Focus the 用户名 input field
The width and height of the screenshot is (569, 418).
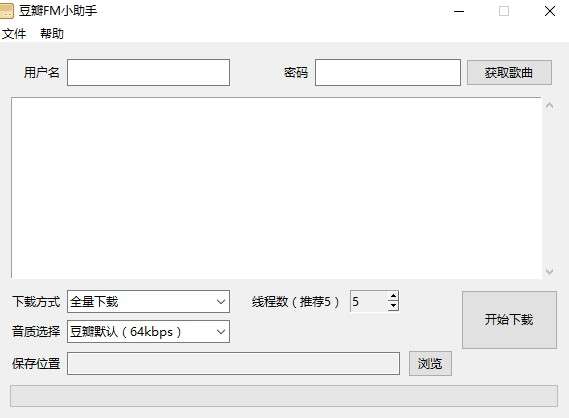(x=148, y=73)
